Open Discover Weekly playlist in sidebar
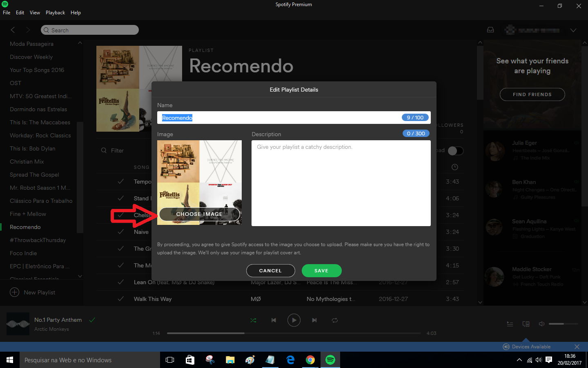Viewport: 588px width, 368px height. (x=31, y=57)
